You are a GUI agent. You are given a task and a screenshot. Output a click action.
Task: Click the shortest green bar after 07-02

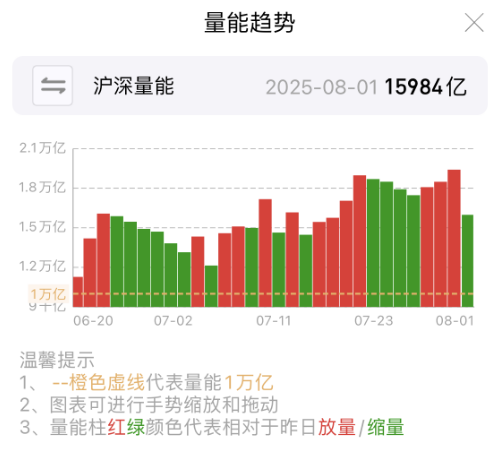[211, 286]
